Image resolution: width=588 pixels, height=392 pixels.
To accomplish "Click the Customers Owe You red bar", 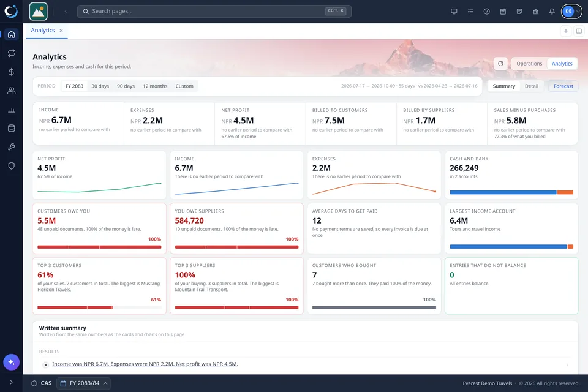I will [99, 247].
